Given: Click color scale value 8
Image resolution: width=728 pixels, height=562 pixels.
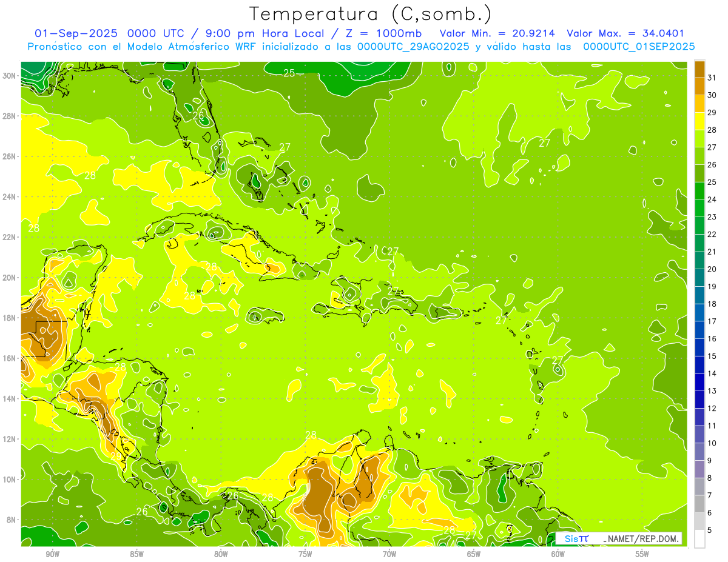Looking at the screenshot, I should tap(710, 478).
